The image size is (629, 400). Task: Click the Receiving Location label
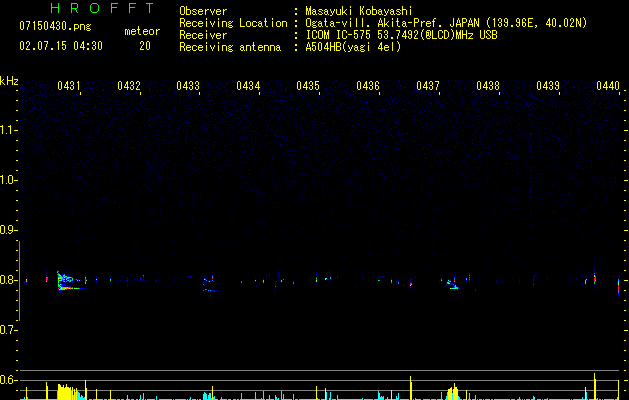tap(233, 23)
